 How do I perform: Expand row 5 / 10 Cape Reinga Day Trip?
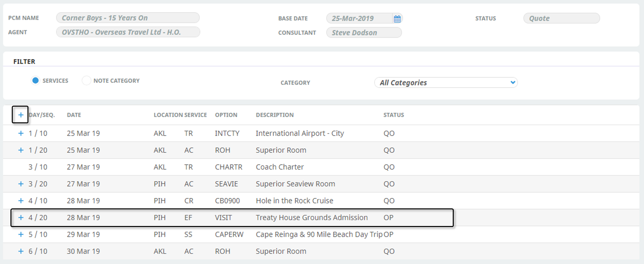pyautogui.click(x=21, y=235)
